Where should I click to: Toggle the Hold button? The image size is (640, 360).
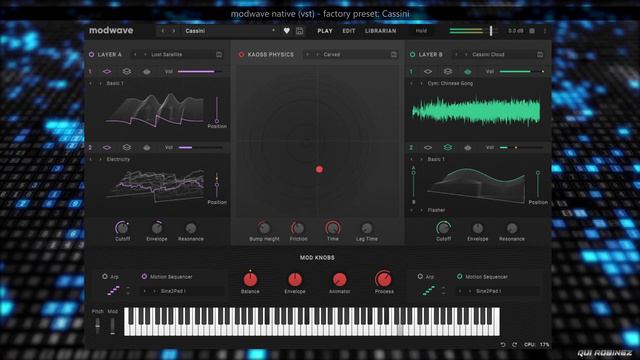click(421, 31)
